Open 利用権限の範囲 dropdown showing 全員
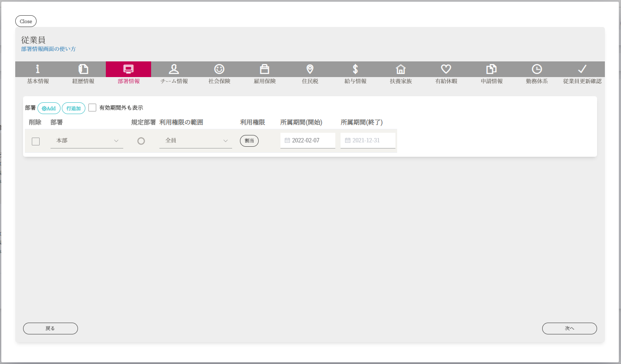 [196, 141]
